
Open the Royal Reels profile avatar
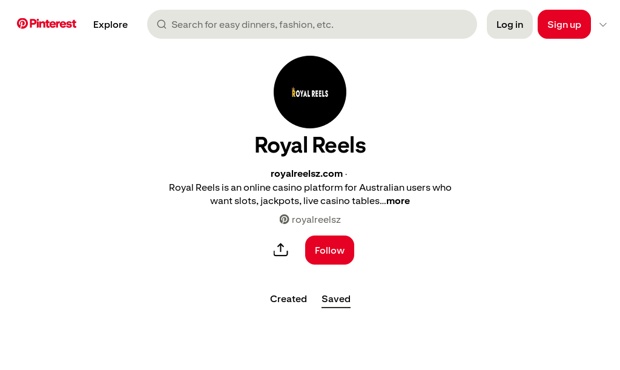(310, 92)
